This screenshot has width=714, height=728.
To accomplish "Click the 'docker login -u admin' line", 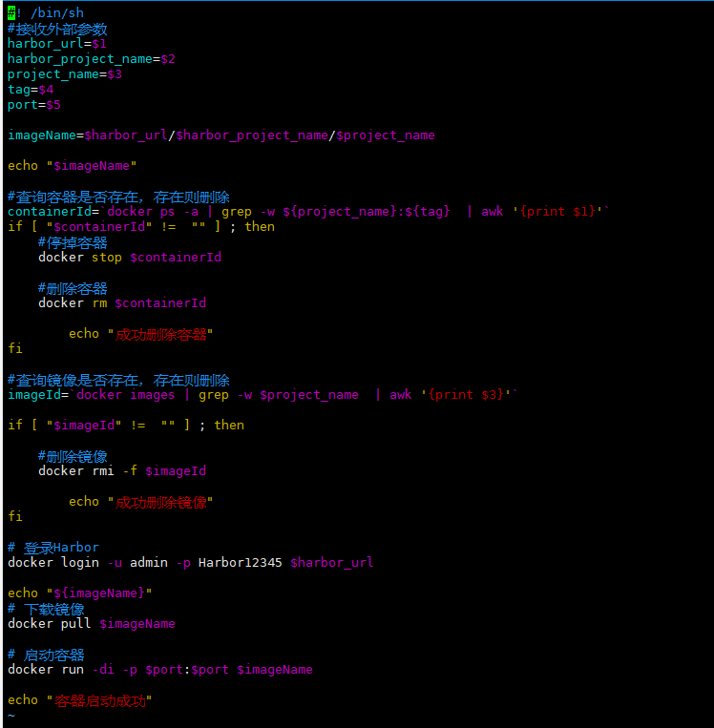I will pyautogui.click(x=191, y=563).
